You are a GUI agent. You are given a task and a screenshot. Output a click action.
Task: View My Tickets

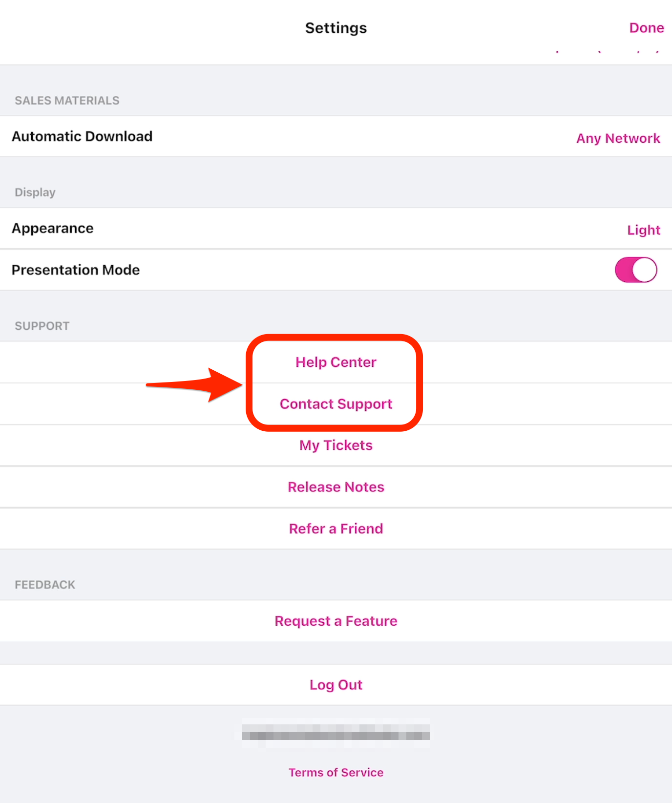pos(336,445)
